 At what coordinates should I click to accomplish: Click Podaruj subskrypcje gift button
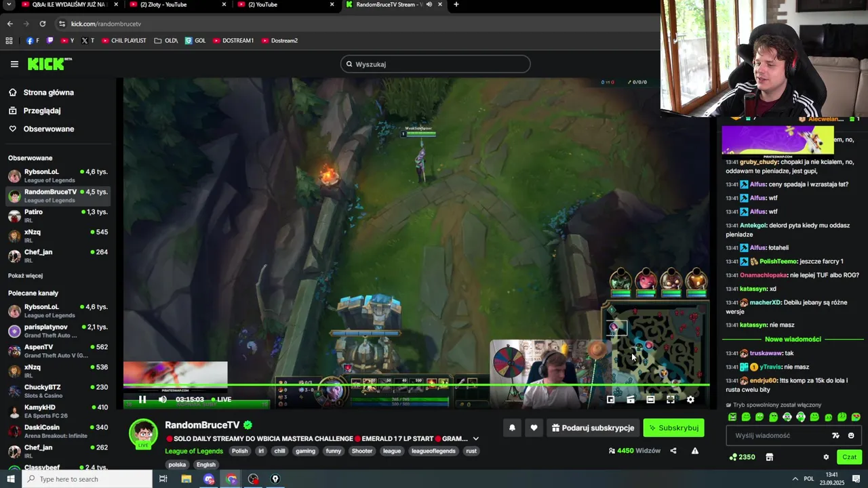tap(593, 428)
